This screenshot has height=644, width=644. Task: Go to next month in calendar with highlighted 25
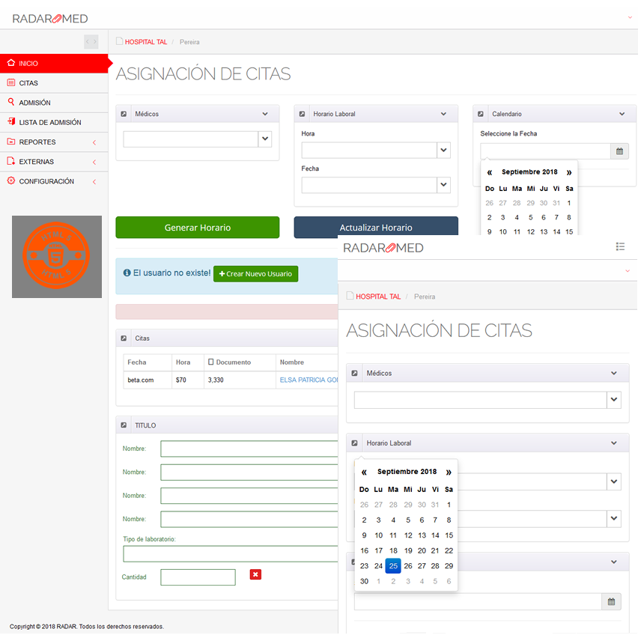click(449, 472)
